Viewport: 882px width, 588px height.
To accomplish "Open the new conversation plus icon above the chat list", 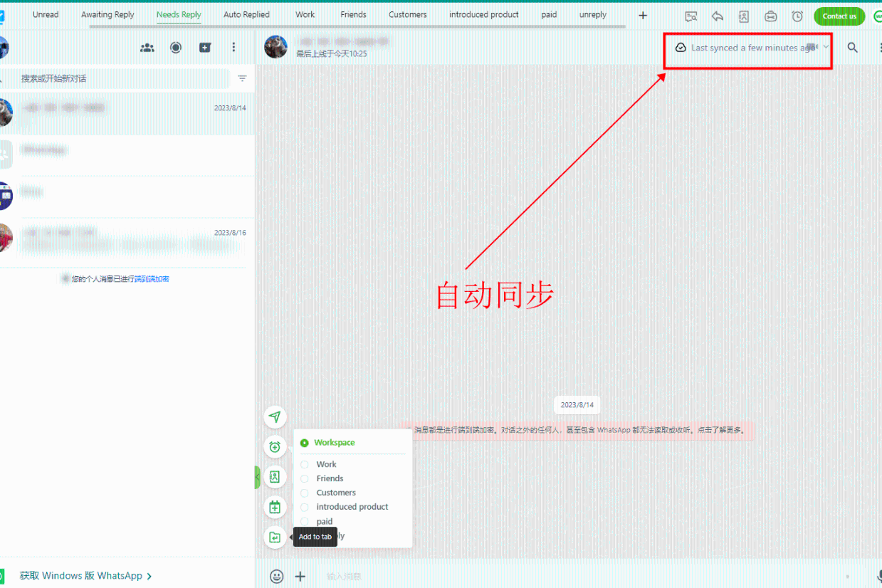I will (206, 47).
